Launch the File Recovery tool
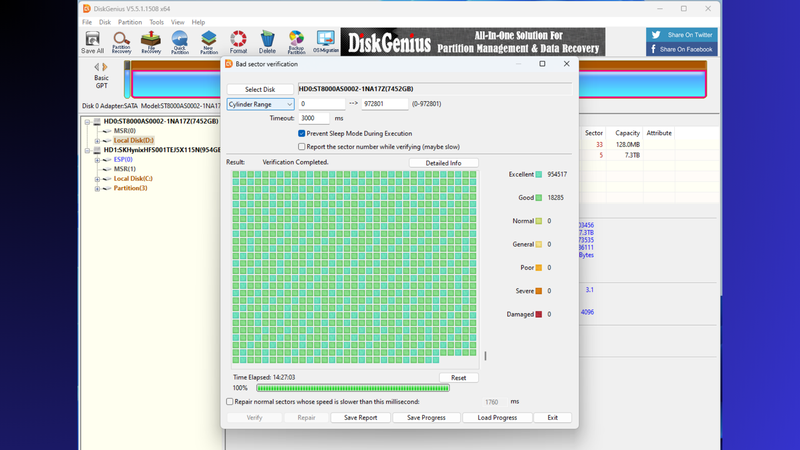Screen dimensions: 800x450 pos(151,42)
